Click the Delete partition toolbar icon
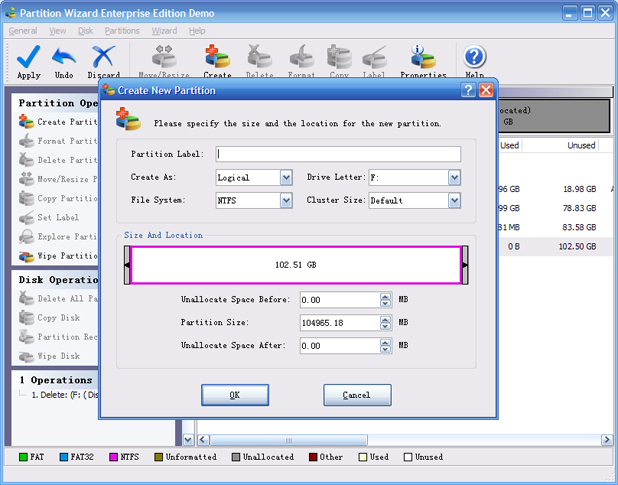 pos(259,57)
